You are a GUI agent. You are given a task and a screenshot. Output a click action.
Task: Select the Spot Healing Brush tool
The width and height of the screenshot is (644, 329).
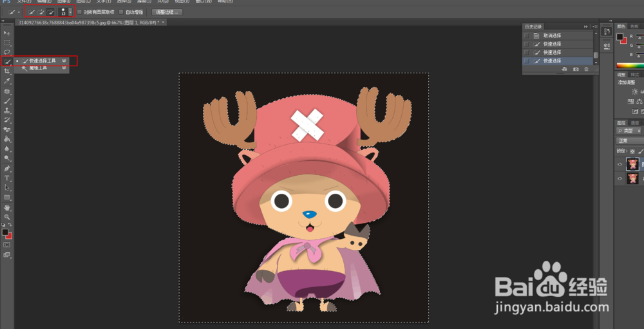(x=7, y=91)
